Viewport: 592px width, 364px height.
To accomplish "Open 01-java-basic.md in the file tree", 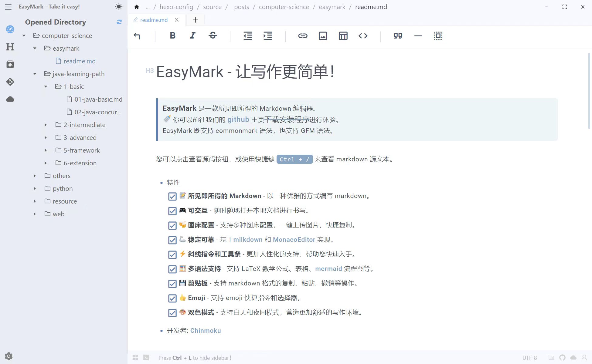I will coord(94,99).
